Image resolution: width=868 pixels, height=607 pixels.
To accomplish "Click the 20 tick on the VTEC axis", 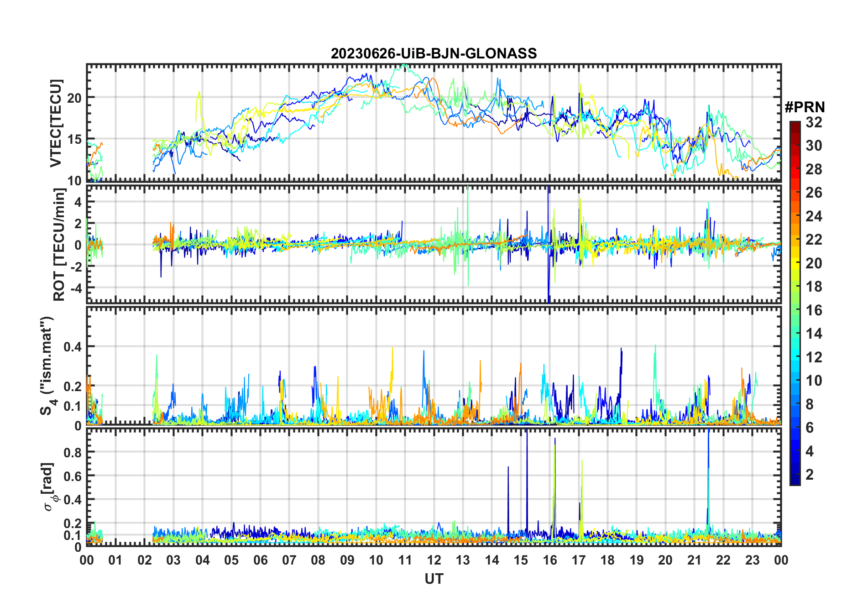I will coord(75,98).
